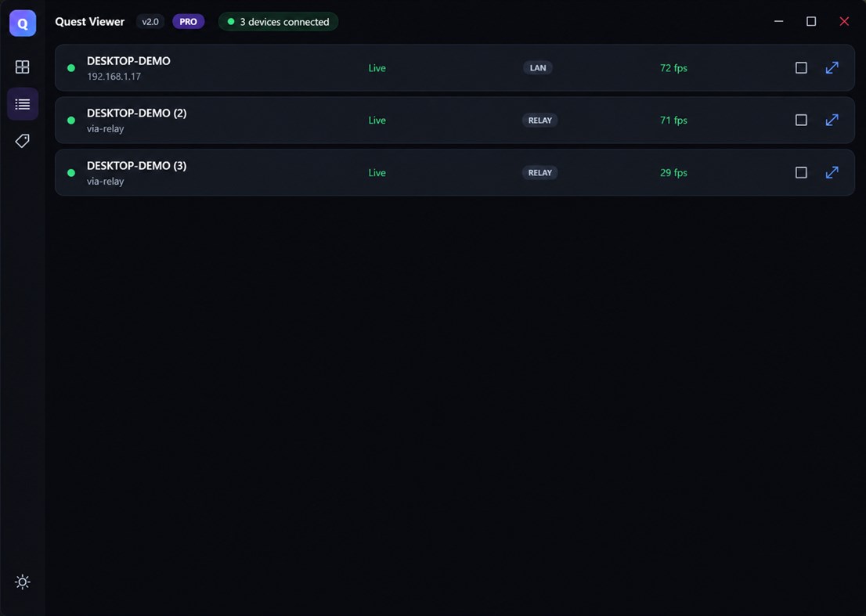The height and width of the screenshot is (616, 866).
Task: Maximize the Quest Viewer window
Action: click(810, 22)
